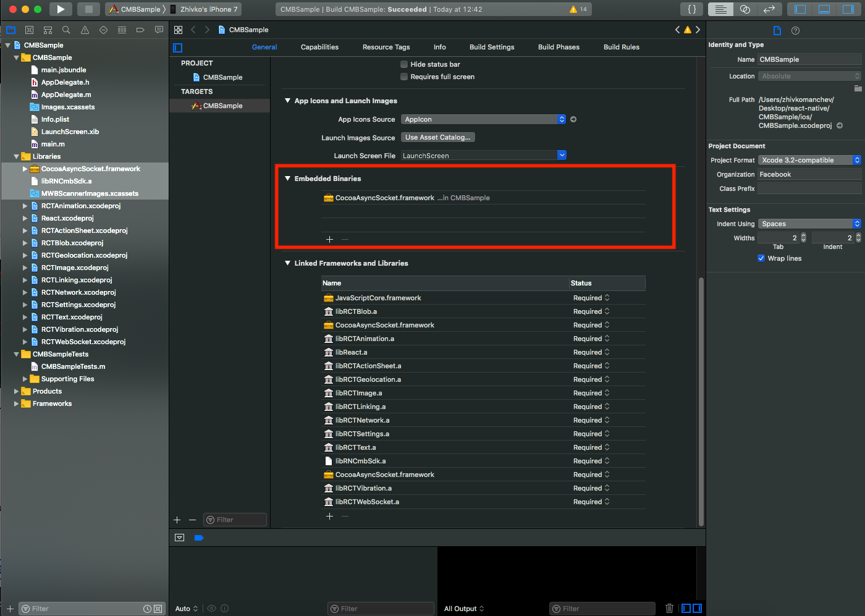Add an embedded binary with plus button
This screenshot has height=616, width=865.
click(329, 240)
